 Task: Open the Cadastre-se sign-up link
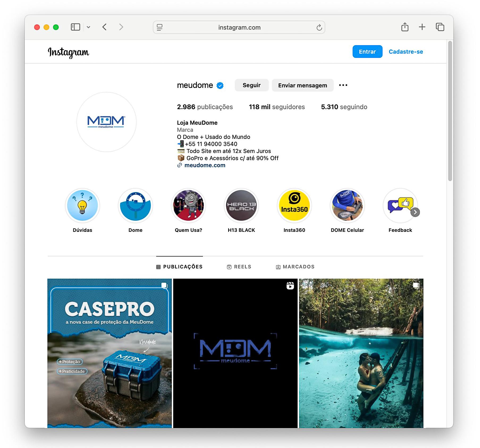pyautogui.click(x=406, y=52)
